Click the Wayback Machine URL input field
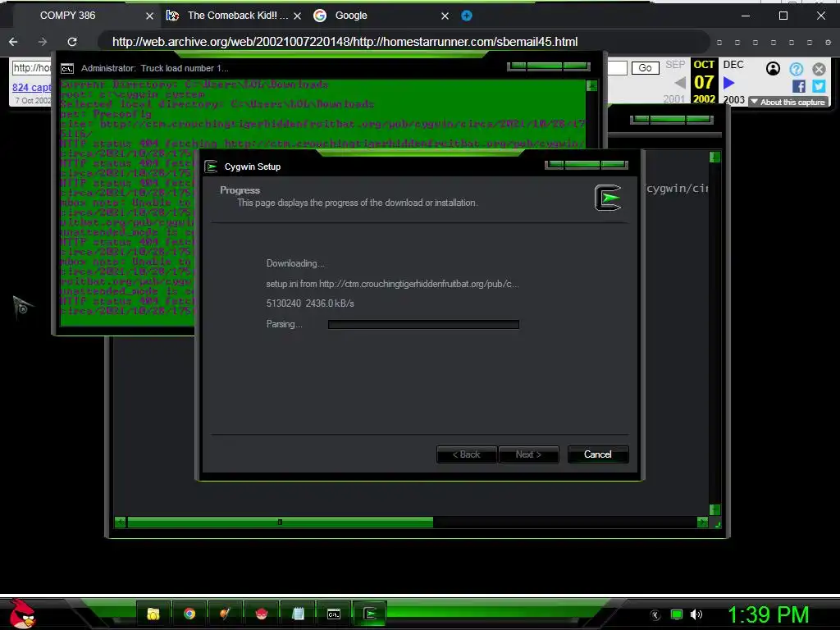This screenshot has height=630, width=840. pyautogui.click(x=32, y=68)
